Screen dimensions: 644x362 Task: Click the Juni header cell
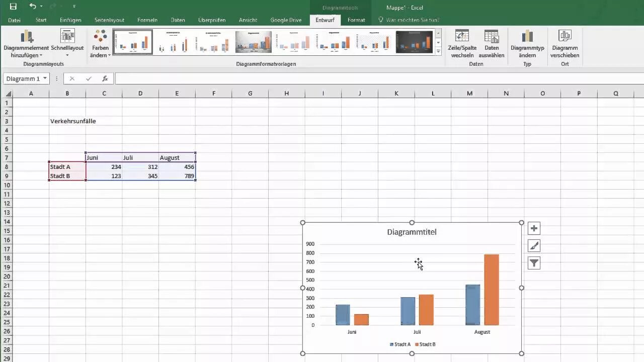(104, 157)
